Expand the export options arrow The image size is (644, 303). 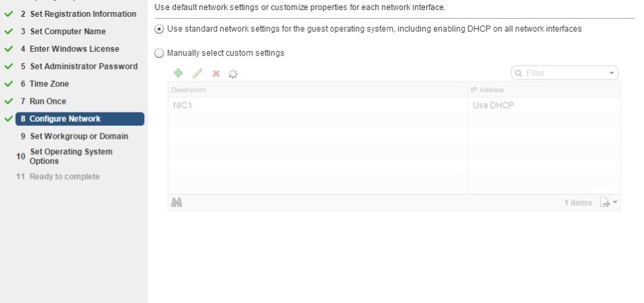pos(615,202)
